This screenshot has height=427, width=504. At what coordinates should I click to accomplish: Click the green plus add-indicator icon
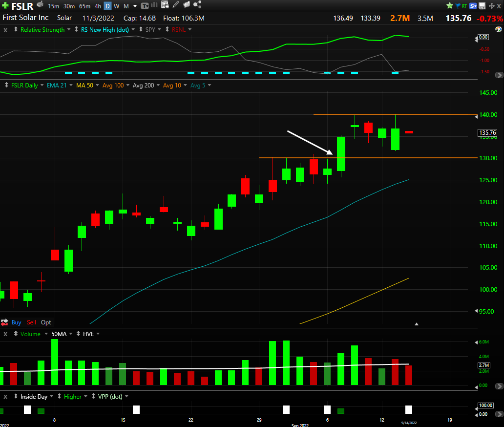(5, 6)
